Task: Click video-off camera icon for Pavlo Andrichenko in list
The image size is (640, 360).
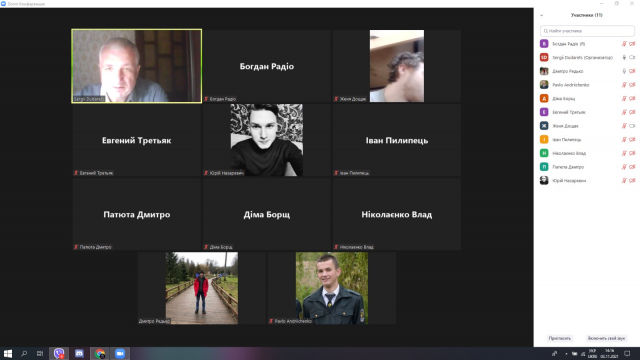Action: point(632,85)
